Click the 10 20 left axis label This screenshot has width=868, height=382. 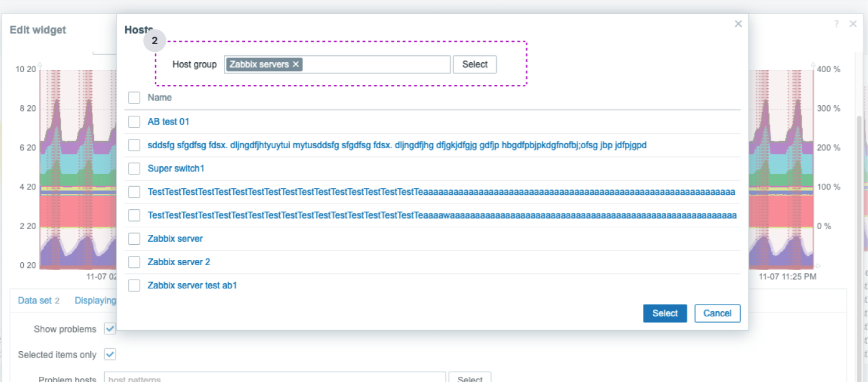coord(26,69)
